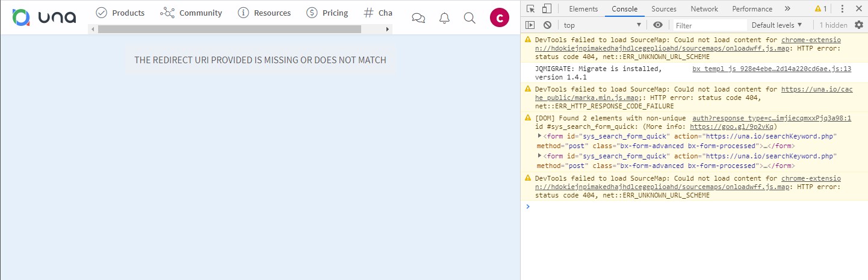
Task: Click the live expression eye icon
Action: pos(658,25)
